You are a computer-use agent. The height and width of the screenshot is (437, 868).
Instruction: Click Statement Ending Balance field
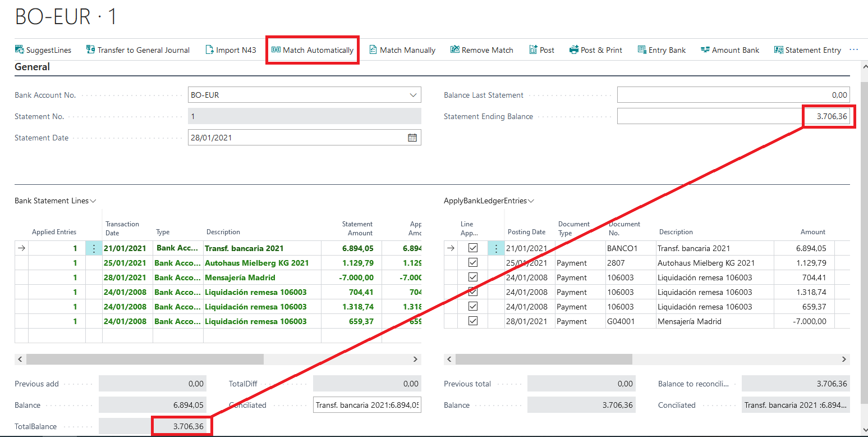[733, 116]
